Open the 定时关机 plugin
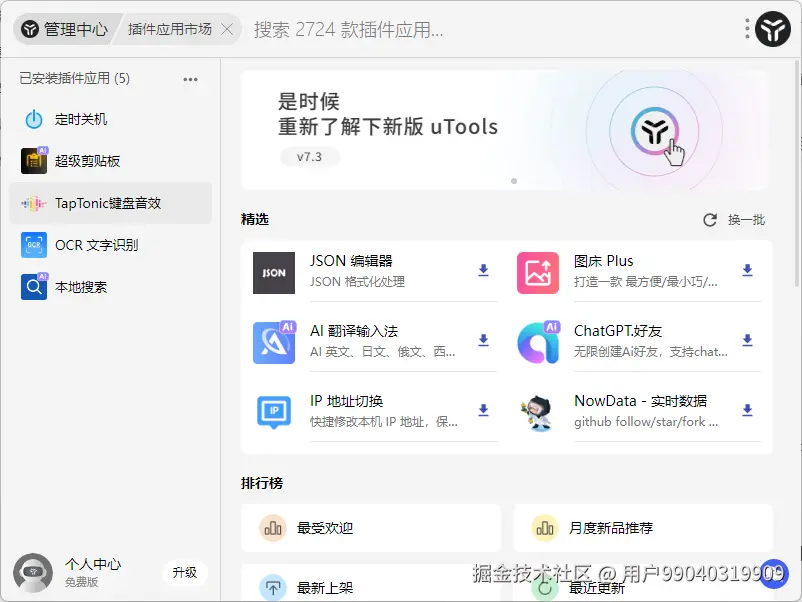The width and height of the screenshot is (802, 602). [x=110, y=119]
